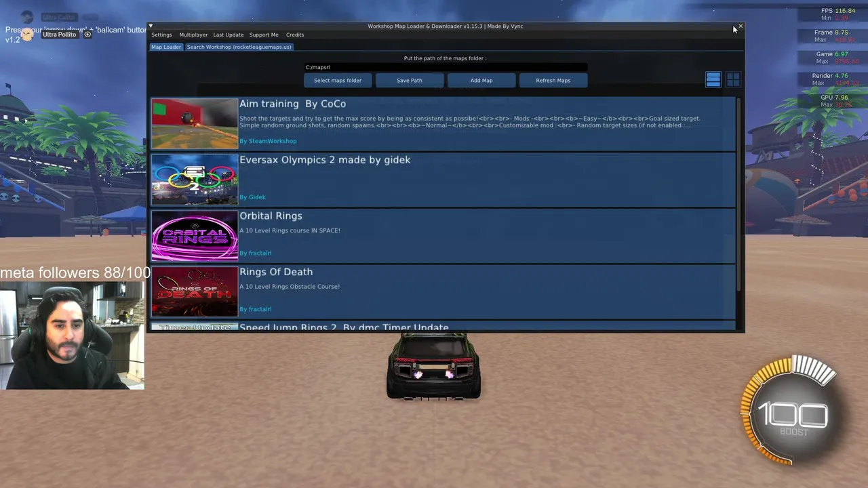Click 'A 10 Level Rings Obstacle Course!' text

click(290, 287)
